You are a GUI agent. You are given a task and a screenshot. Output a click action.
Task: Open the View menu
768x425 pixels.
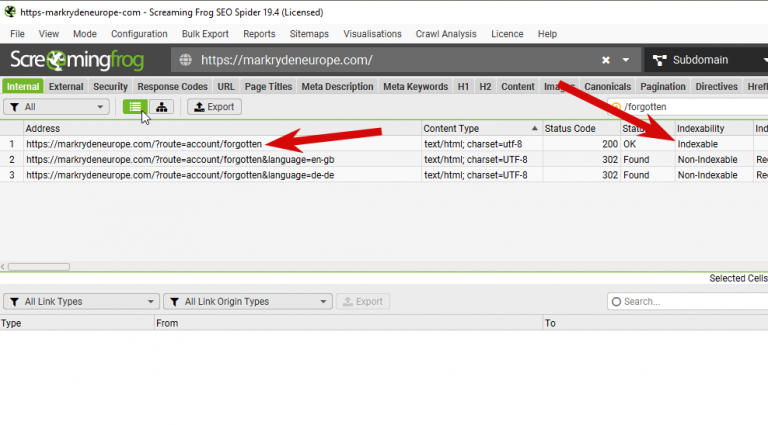(x=48, y=34)
